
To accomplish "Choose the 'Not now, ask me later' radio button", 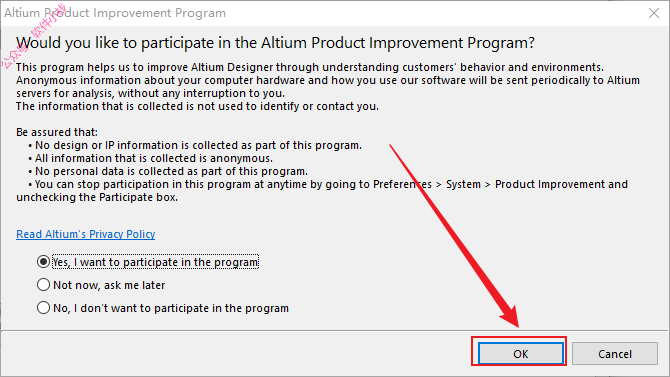I will coord(43,285).
